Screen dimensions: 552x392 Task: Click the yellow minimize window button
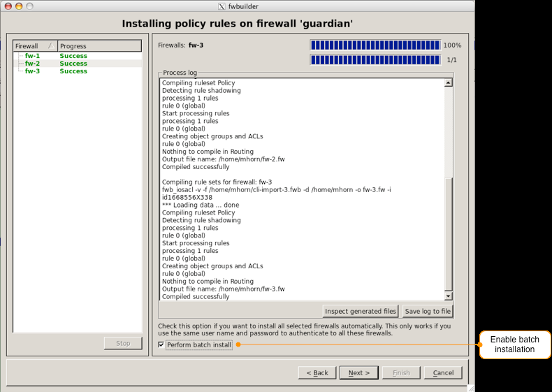(19, 6)
